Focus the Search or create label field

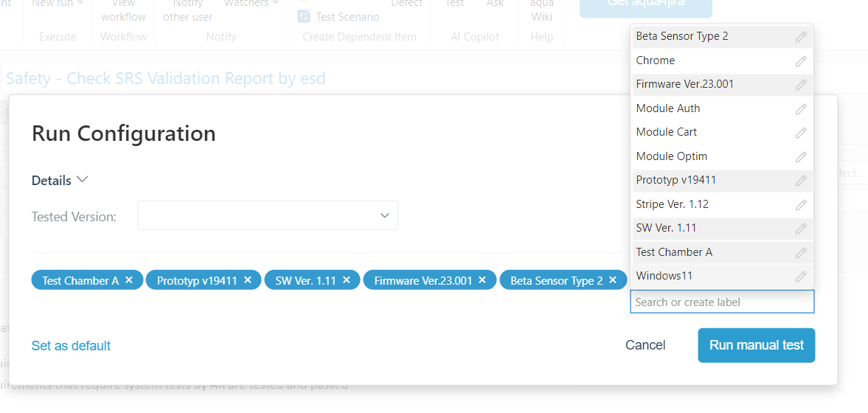click(721, 302)
